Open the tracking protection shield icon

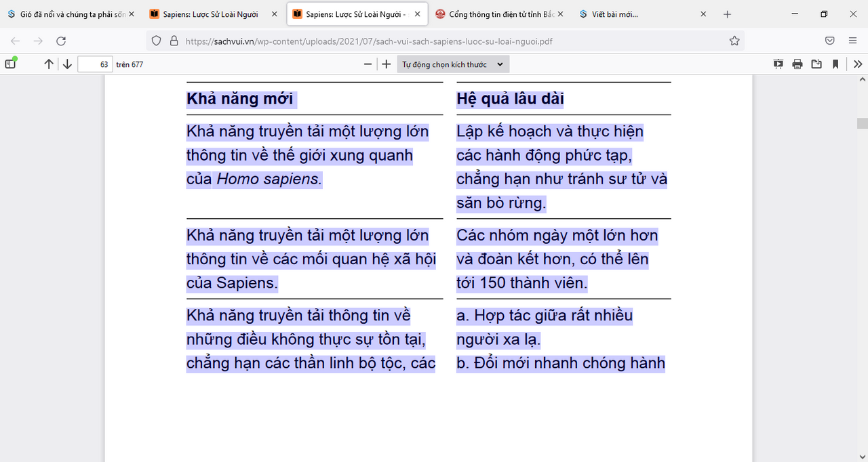156,41
